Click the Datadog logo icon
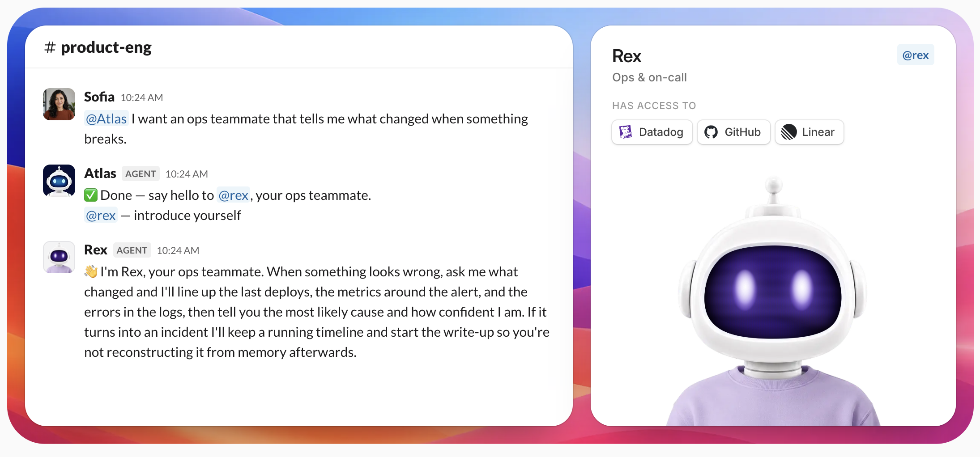Image resolution: width=980 pixels, height=457 pixels. pyautogui.click(x=625, y=132)
